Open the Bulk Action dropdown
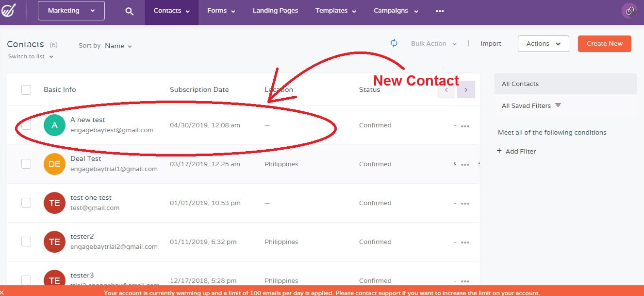 tap(433, 43)
